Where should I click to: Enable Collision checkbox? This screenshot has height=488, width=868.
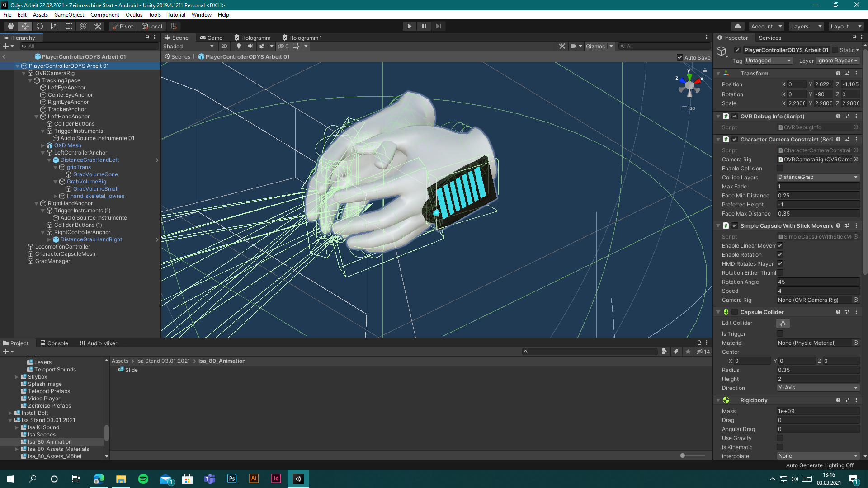pyautogui.click(x=780, y=168)
